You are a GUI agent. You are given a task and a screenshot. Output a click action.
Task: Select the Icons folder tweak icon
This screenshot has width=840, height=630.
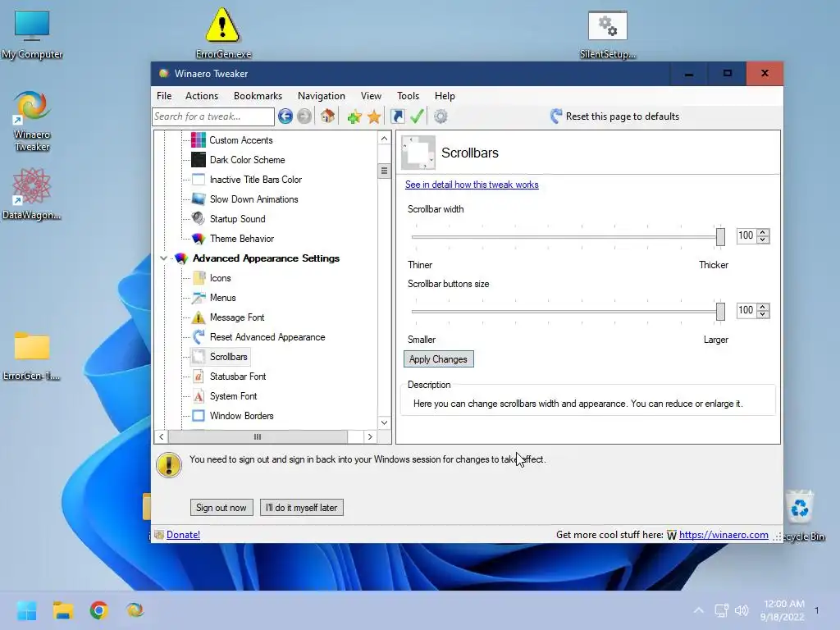199,277
